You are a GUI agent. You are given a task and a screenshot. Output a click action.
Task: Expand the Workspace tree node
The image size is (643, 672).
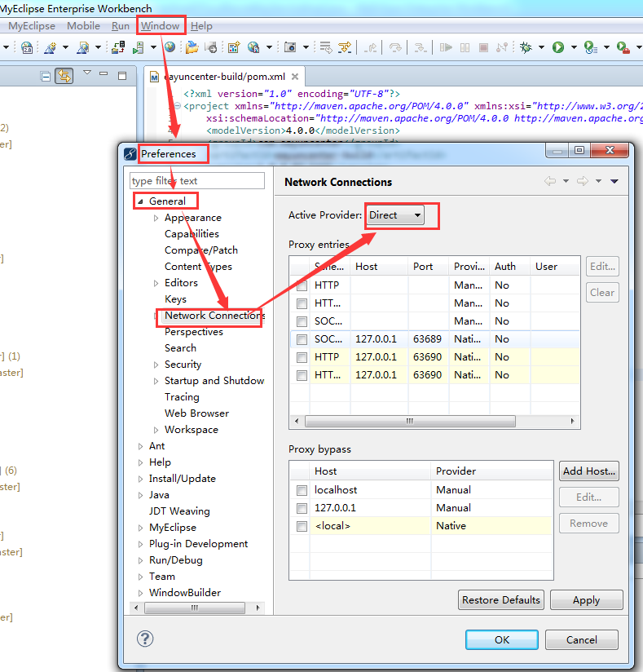pyautogui.click(x=156, y=430)
